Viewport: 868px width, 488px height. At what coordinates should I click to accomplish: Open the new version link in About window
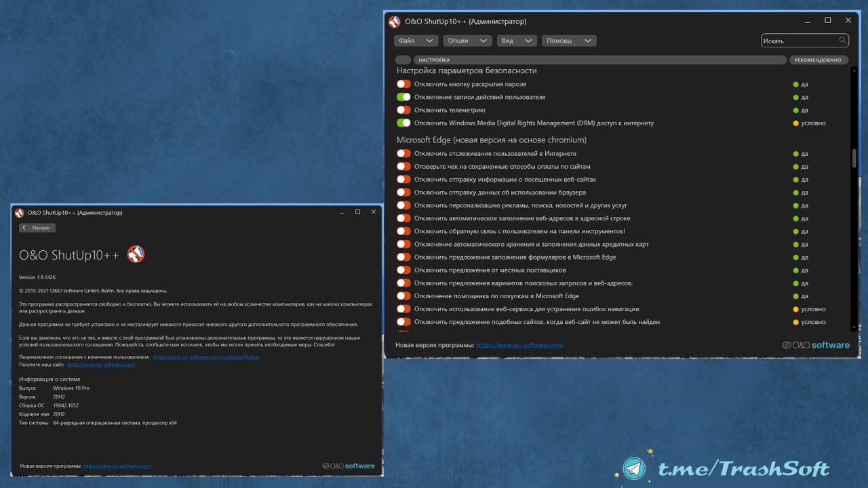117,466
